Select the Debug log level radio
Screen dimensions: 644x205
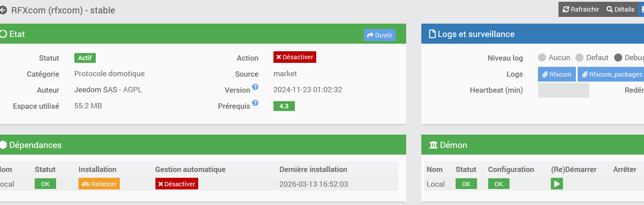click(x=618, y=57)
